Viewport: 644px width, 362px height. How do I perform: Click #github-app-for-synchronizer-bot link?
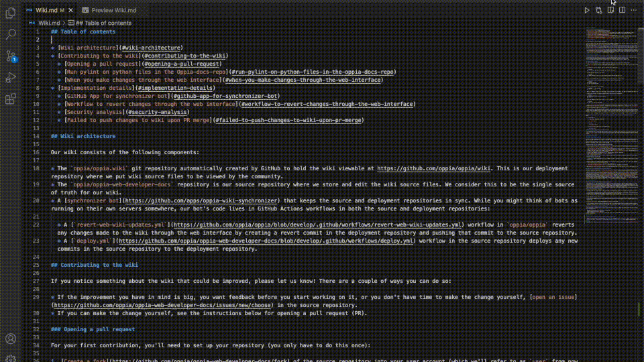coord(225,96)
